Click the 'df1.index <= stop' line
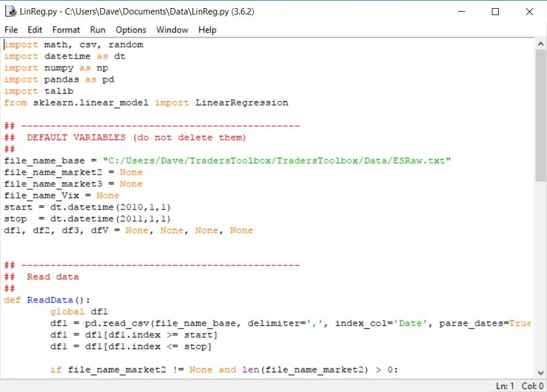 [131, 347]
